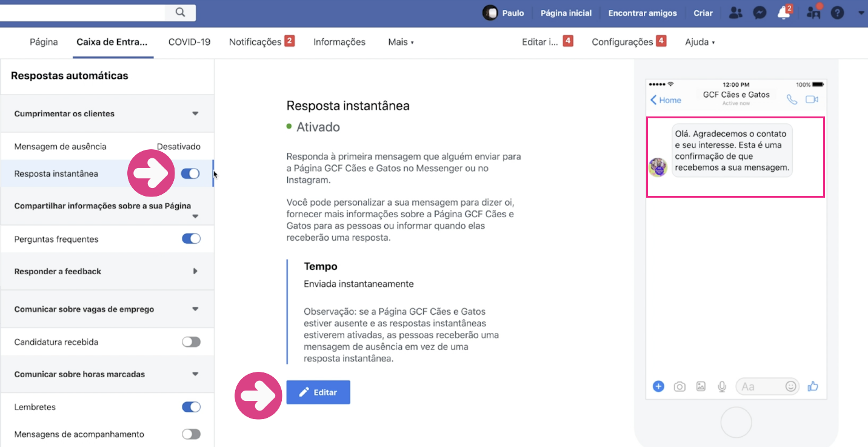The image size is (868, 447).
Task: Toggle the Lembretes switch
Action: [x=191, y=407]
